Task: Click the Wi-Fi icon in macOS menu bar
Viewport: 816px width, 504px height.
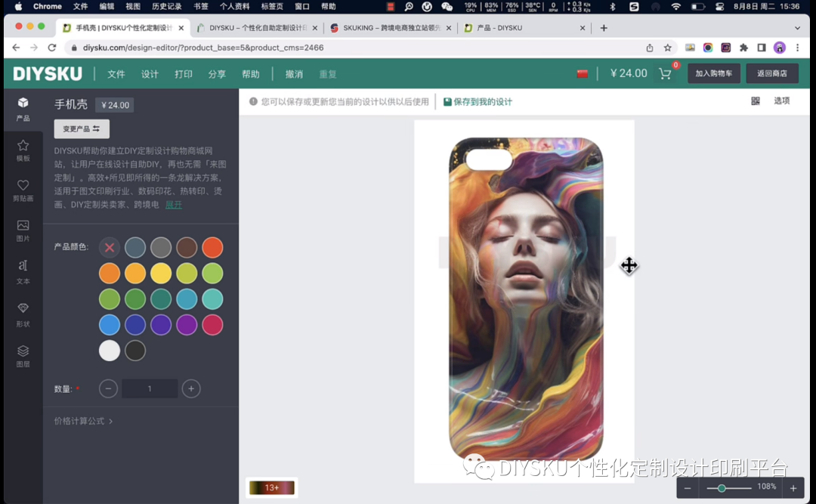Action: [675, 6]
